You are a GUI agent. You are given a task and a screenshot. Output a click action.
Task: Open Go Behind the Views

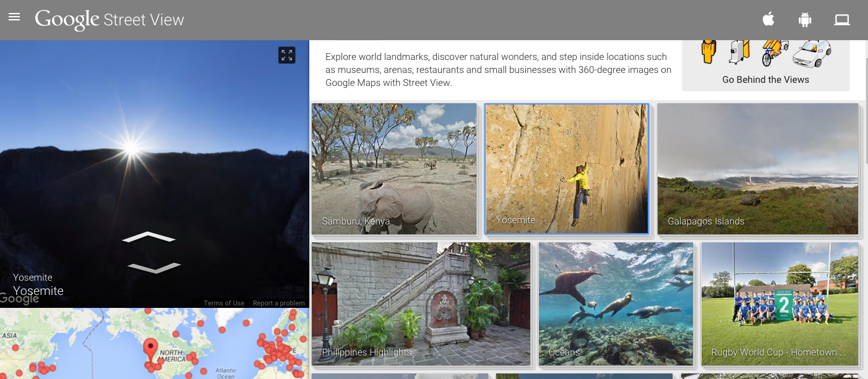point(765,79)
